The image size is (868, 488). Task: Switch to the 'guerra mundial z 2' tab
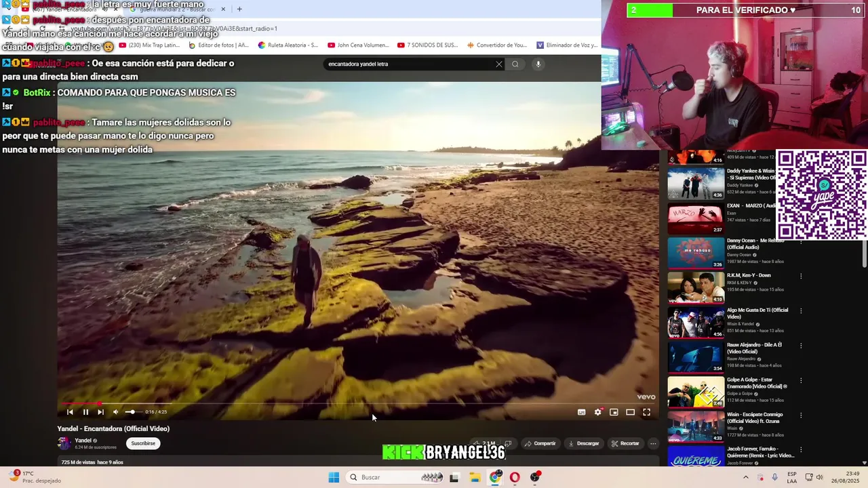click(178, 9)
